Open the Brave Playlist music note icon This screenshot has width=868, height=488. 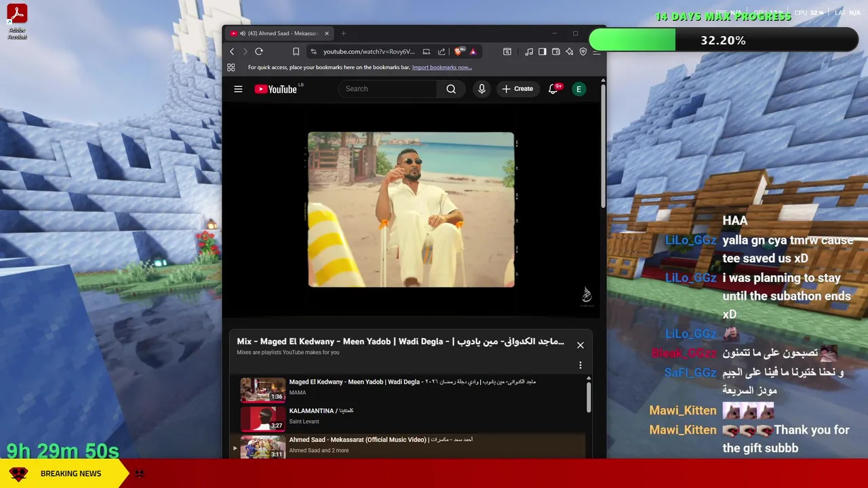pyautogui.click(x=529, y=52)
